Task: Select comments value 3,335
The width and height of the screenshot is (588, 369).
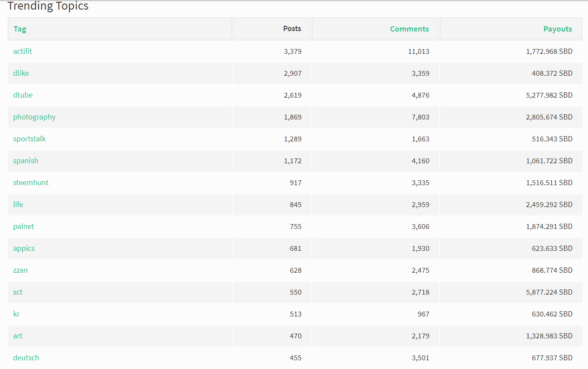Action: [420, 183]
